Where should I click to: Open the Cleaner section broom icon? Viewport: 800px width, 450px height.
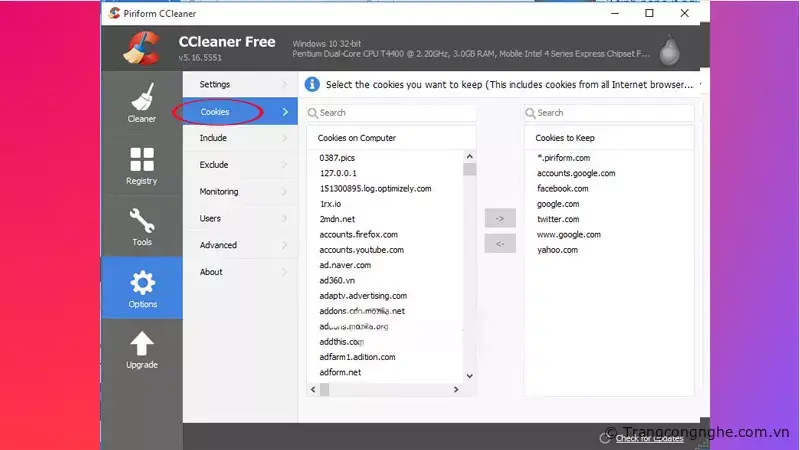[141, 99]
